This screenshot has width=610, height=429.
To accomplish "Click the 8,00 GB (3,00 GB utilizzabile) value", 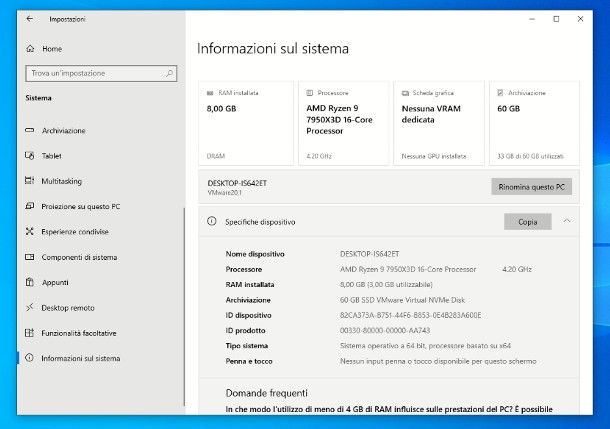I will pos(386,285).
